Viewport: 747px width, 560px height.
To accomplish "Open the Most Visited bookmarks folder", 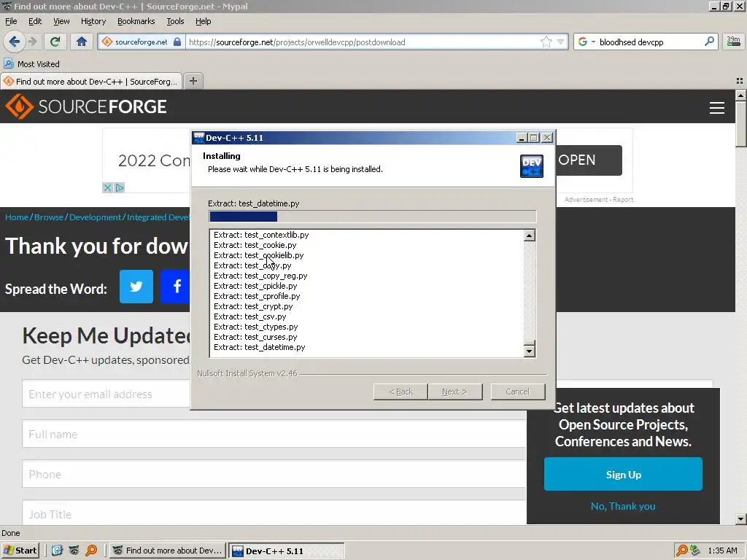I will tap(32, 64).
